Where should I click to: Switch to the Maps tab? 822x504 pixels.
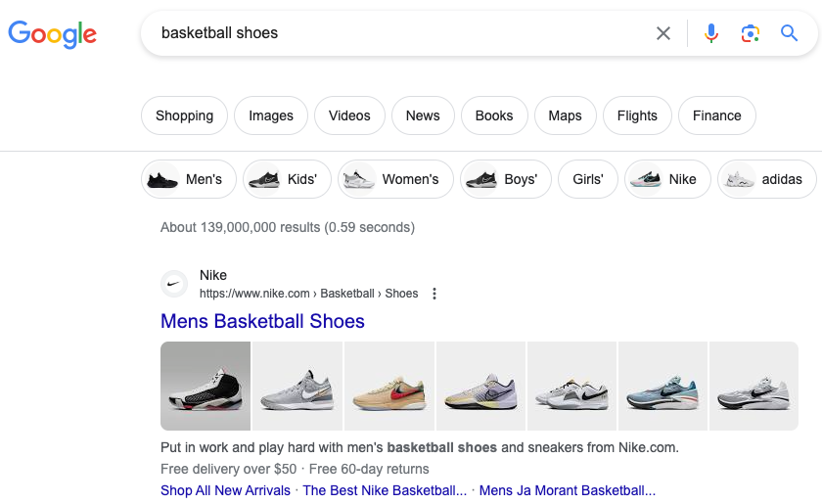(x=566, y=115)
